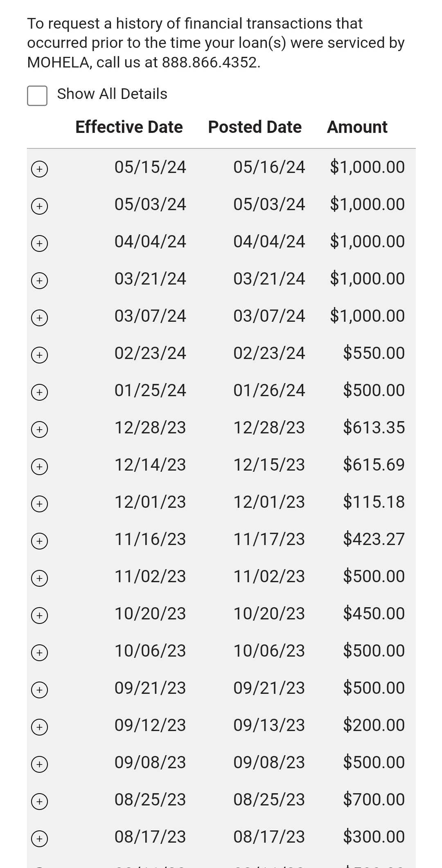This screenshot has width=442, height=868.
Task: Expand the 05/15/24 transaction row
Action: click(x=39, y=169)
